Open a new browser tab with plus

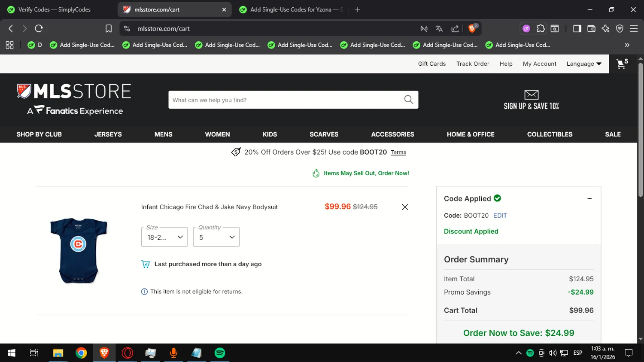[358, 9]
